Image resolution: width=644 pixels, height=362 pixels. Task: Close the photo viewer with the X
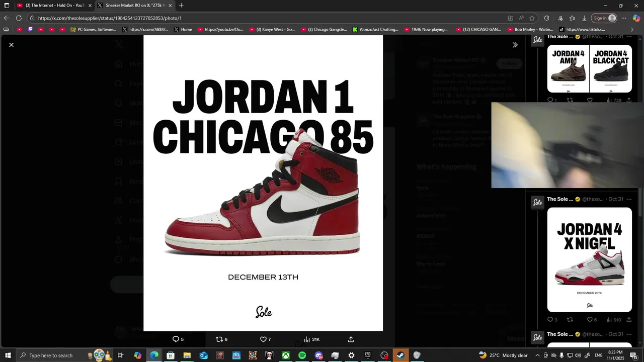11,45
